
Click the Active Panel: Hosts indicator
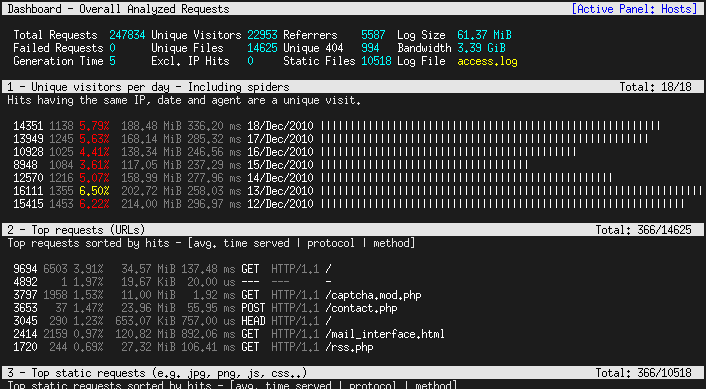pyautogui.click(x=634, y=9)
